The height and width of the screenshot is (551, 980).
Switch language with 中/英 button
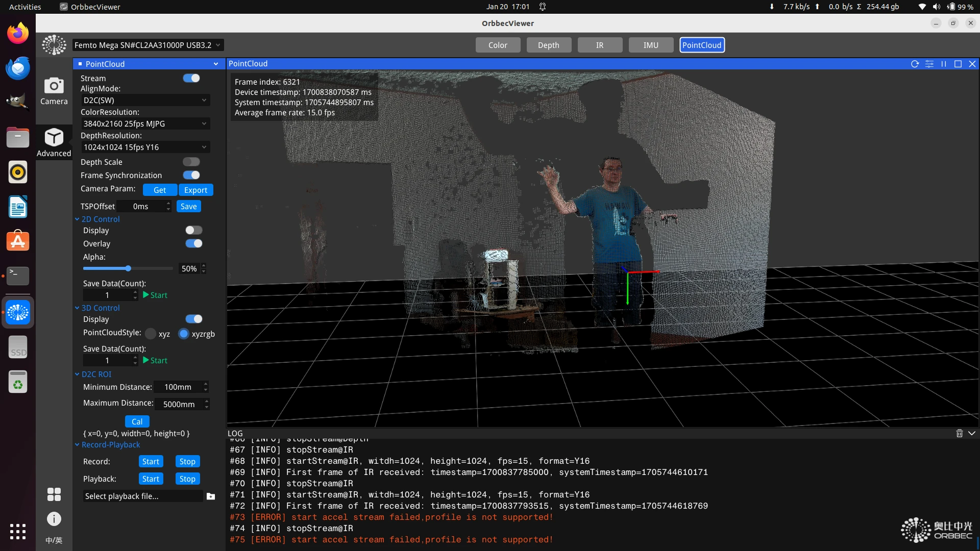click(54, 540)
